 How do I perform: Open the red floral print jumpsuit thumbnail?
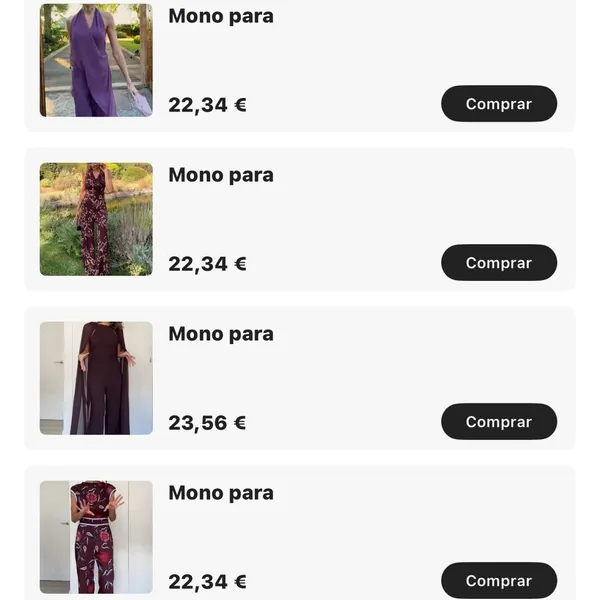point(96,537)
